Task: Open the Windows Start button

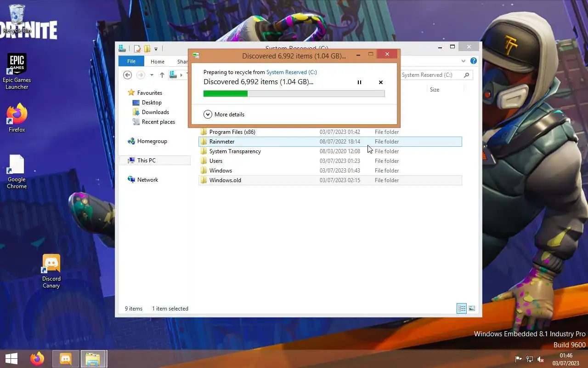Action: [11, 358]
